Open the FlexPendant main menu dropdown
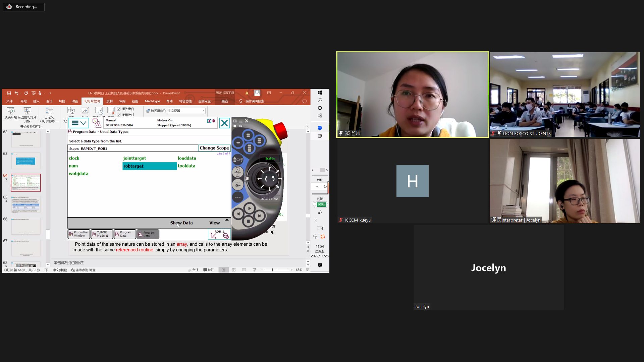This screenshot has width=644, height=362. tap(79, 123)
